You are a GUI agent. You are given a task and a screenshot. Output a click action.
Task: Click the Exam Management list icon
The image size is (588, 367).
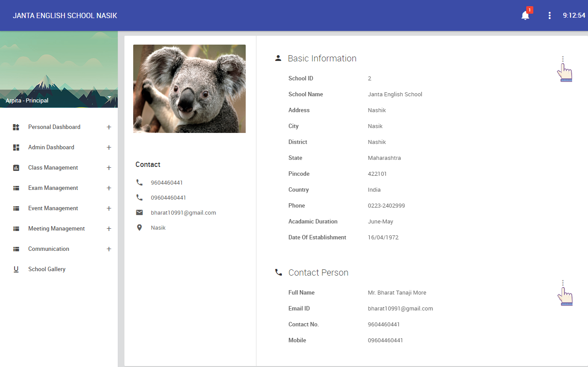coord(16,188)
